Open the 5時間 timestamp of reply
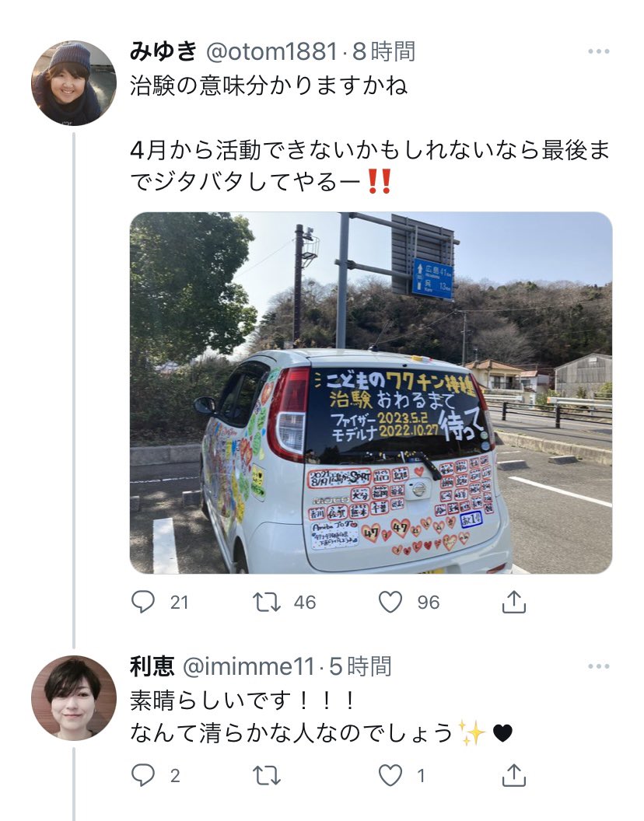 (x=360, y=666)
